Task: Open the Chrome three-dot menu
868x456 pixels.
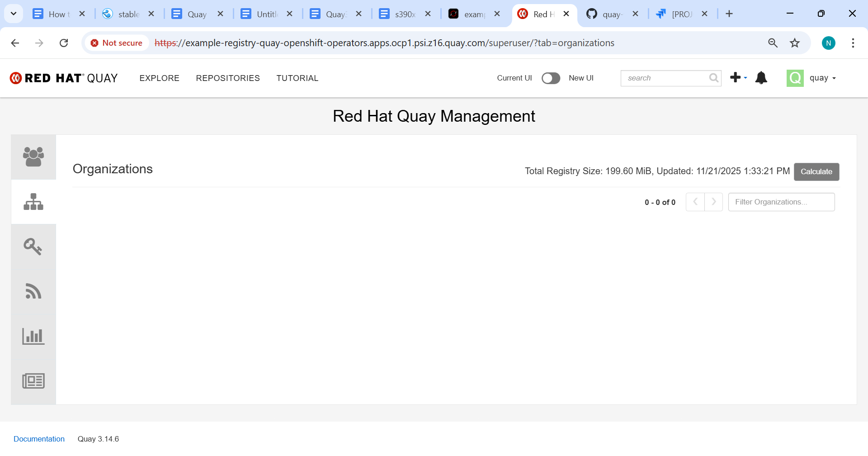Action: [x=853, y=43]
